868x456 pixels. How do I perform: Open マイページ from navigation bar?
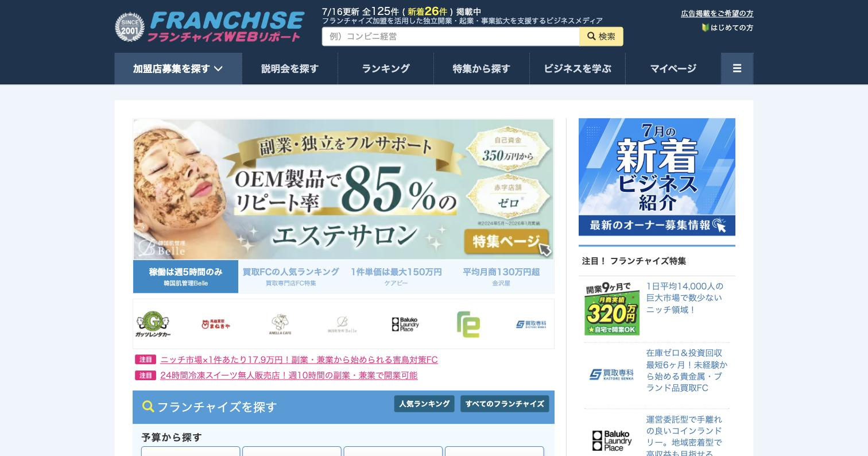pos(673,68)
